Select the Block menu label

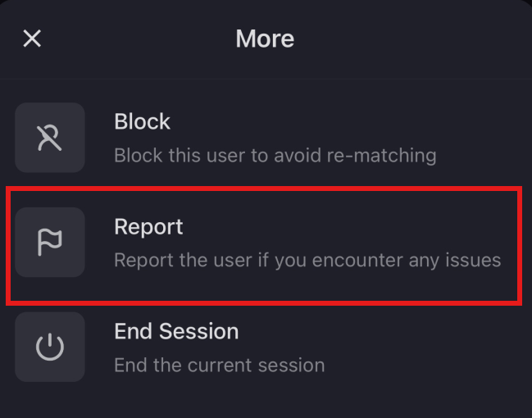[x=142, y=121]
